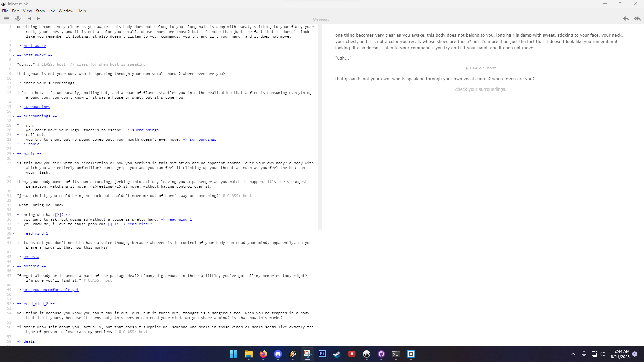Show hidden system tray icons chevron

point(573,354)
